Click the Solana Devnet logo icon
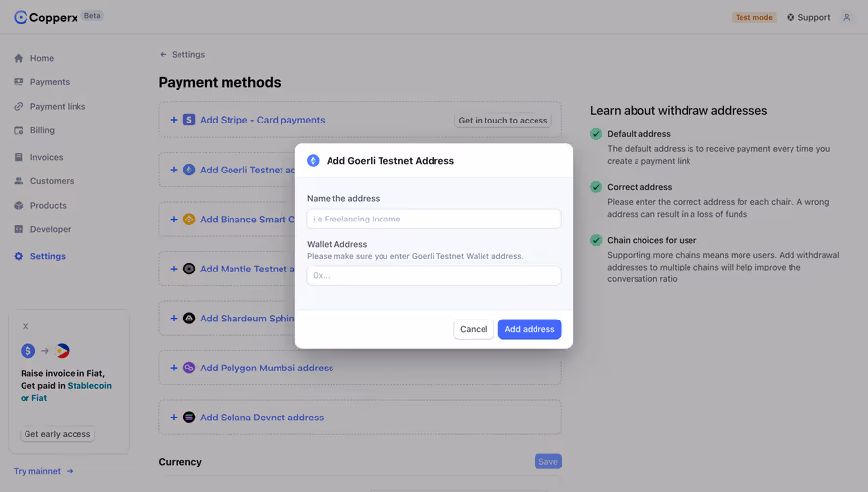The image size is (868, 492). coord(189,418)
